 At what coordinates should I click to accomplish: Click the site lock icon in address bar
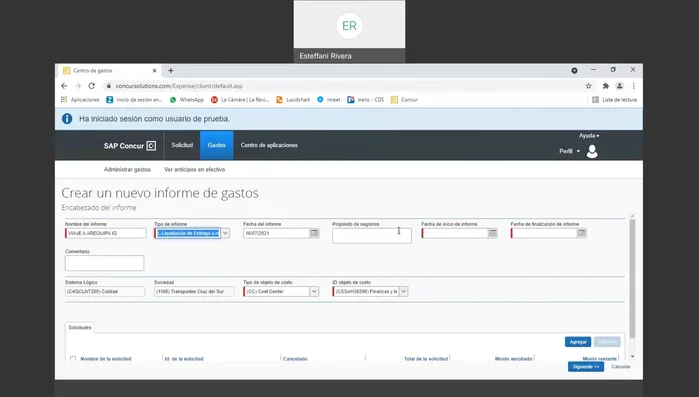click(x=108, y=86)
